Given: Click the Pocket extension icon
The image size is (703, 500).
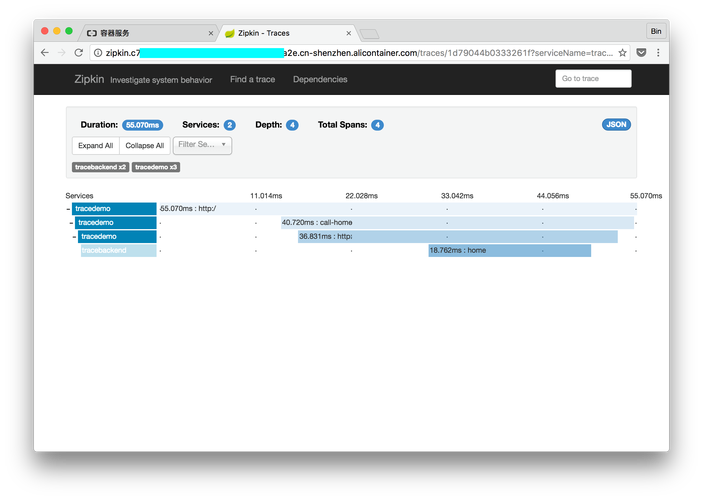Looking at the screenshot, I should (x=642, y=52).
